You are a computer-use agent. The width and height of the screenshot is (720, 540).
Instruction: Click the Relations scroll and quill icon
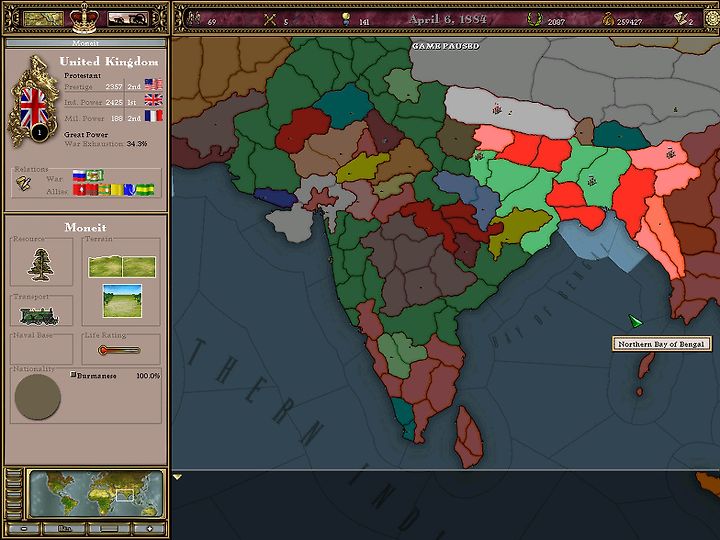24,183
